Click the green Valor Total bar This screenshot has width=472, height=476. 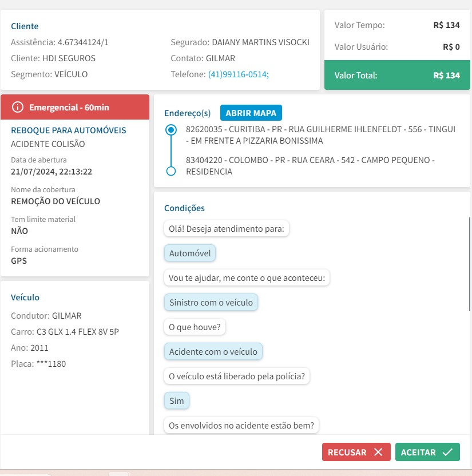pos(397,75)
